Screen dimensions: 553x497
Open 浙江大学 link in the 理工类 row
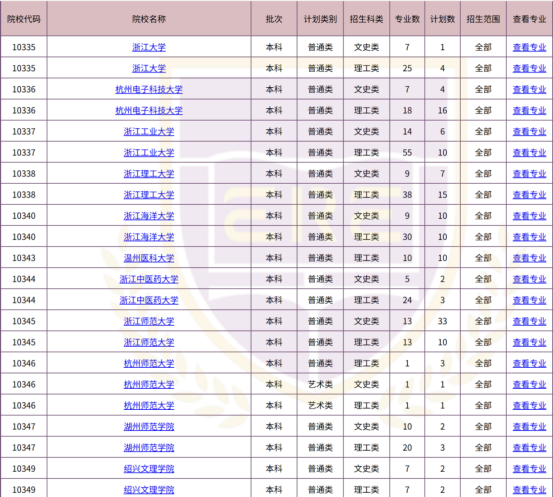click(x=149, y=68)
